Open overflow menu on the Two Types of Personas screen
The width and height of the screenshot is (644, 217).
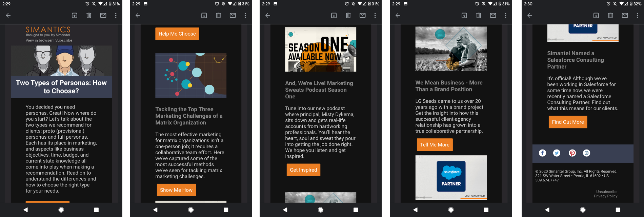point(116,15)
